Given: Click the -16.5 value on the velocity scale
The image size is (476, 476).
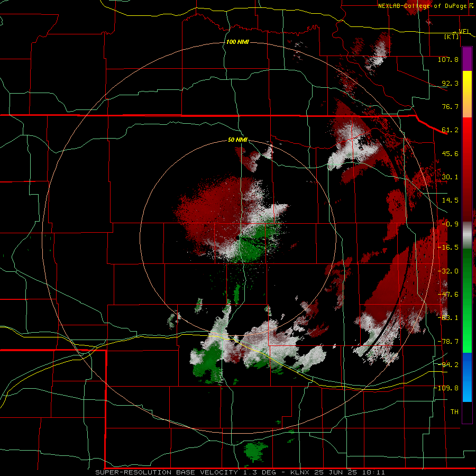Looking at the screenshot, I should pos(448,248).
